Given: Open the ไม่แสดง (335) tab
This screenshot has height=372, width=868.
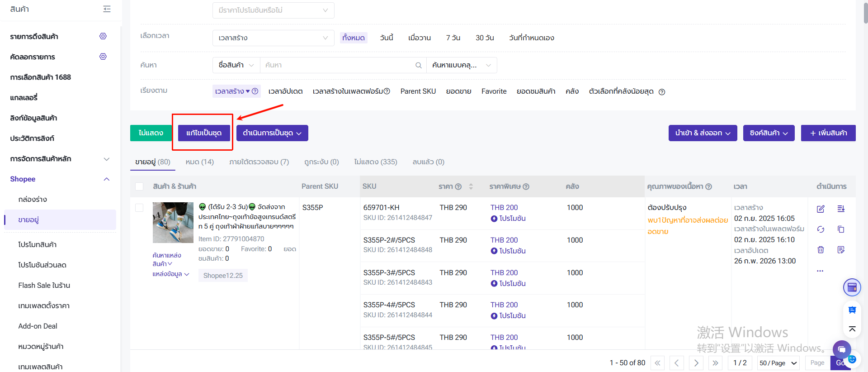Looking at the screenshot, I should tap(375, 162).
